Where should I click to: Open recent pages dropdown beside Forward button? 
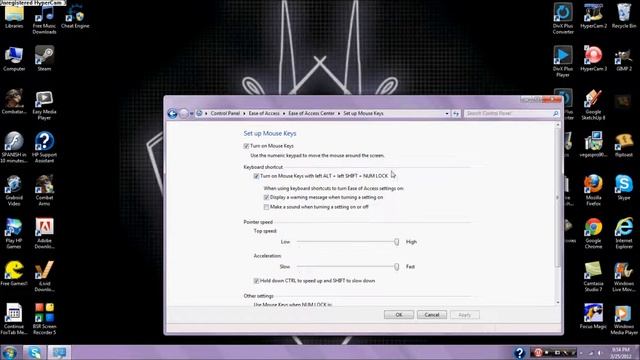(191, 113)
